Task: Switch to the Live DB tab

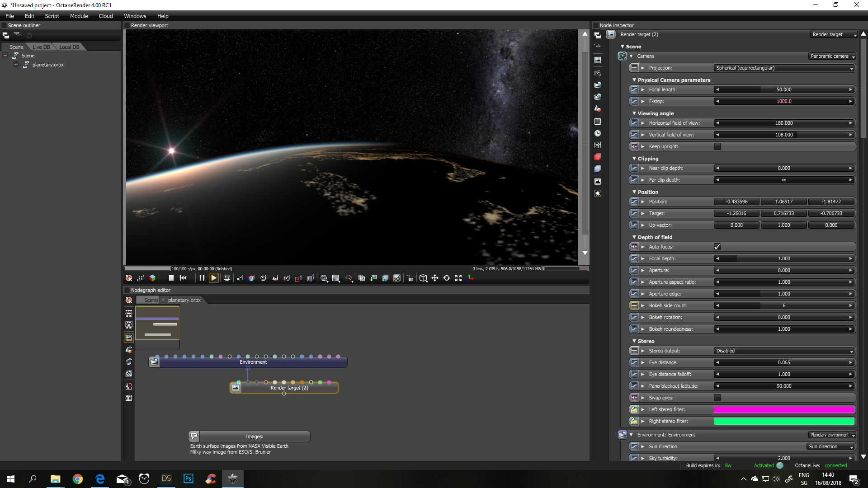Action: click(41, 47)
